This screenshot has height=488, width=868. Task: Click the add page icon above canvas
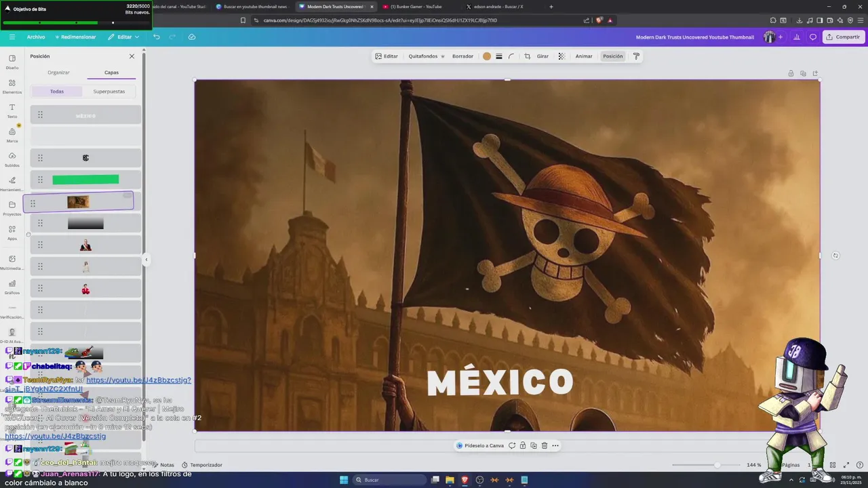[815, 73]
